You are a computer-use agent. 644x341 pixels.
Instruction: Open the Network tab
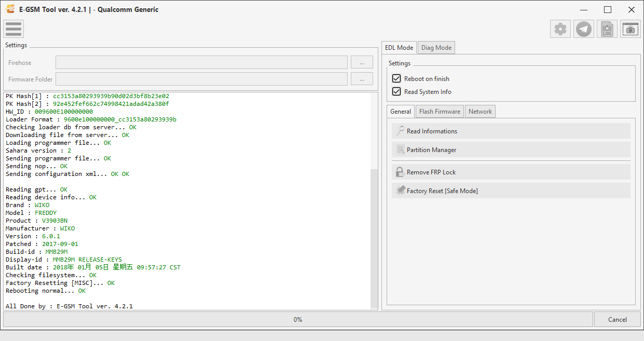[x=481, y=111]
